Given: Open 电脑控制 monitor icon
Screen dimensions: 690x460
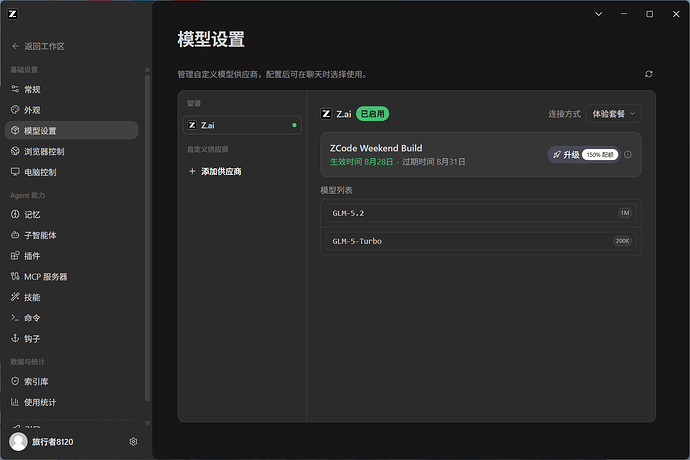Looking at the screenshot, I should pos(15,172).
